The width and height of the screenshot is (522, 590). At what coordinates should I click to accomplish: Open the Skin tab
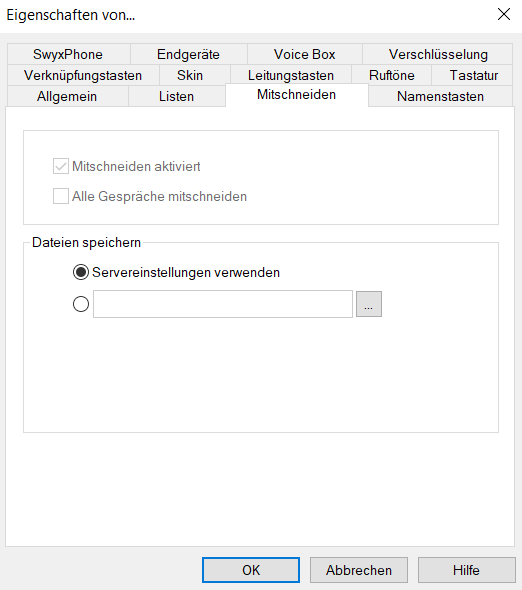click(x=190, y=75)
